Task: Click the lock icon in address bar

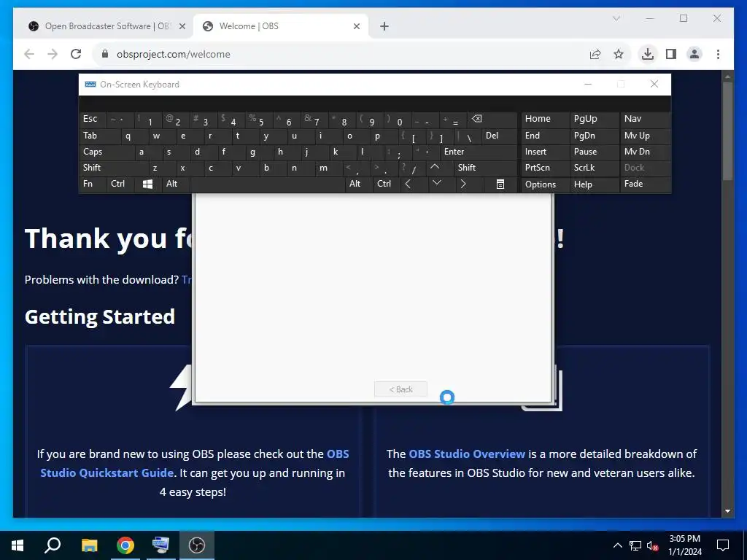Action: pyautogui.click(x=105, y=54)
